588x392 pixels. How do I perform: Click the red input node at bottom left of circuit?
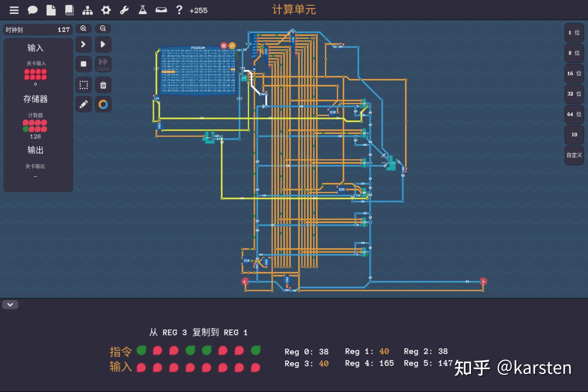(245, 282)
